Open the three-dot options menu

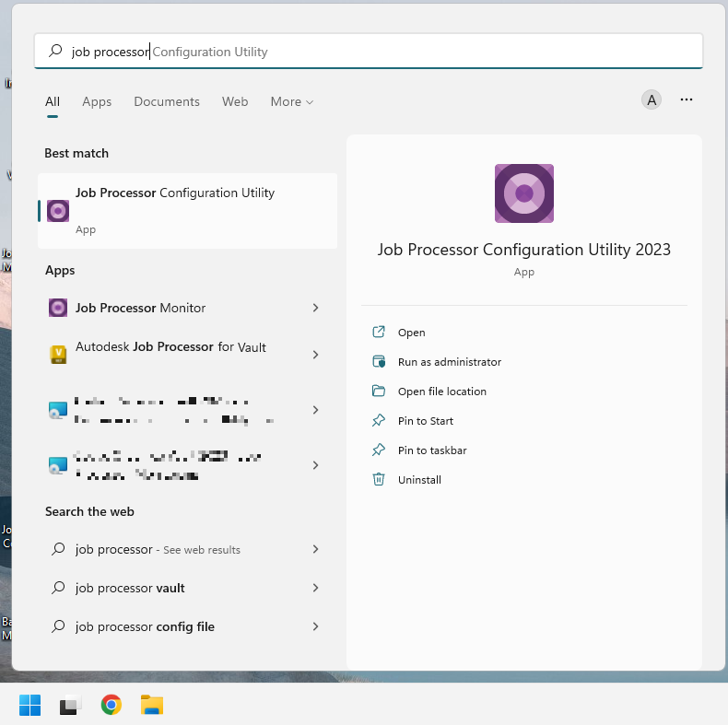[x=687, y=99]
